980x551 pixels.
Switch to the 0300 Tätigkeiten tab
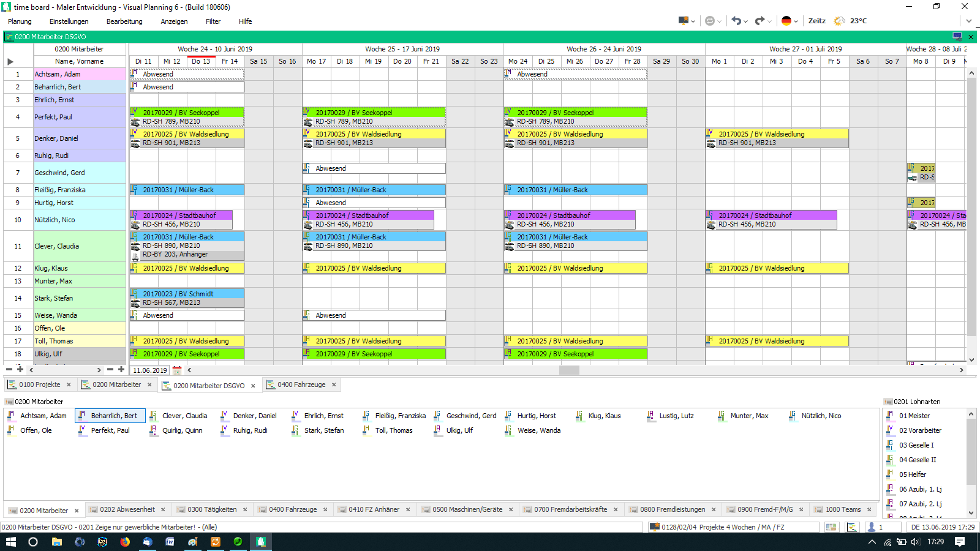(x=212, y=509)
